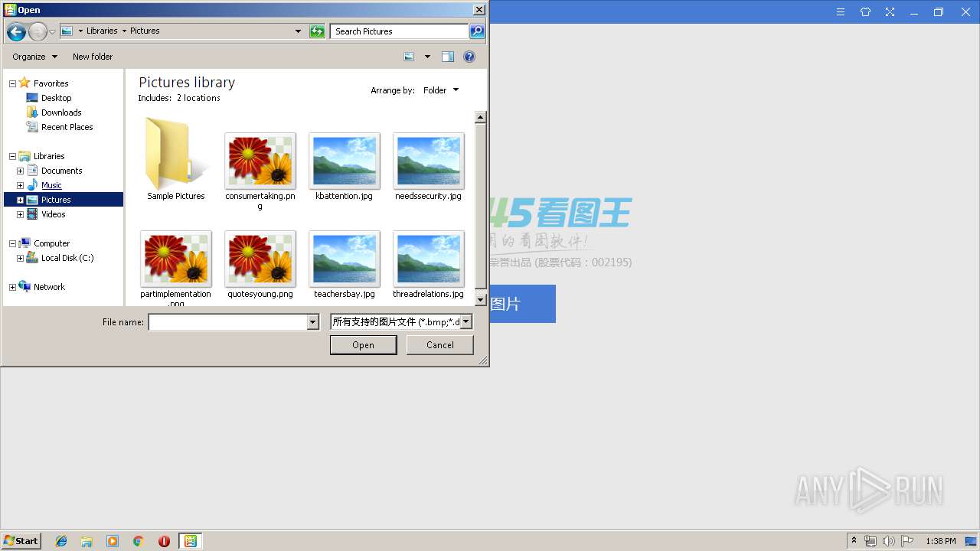Click the Help question mark icon
980x551 pixels.
click(469, 57)
